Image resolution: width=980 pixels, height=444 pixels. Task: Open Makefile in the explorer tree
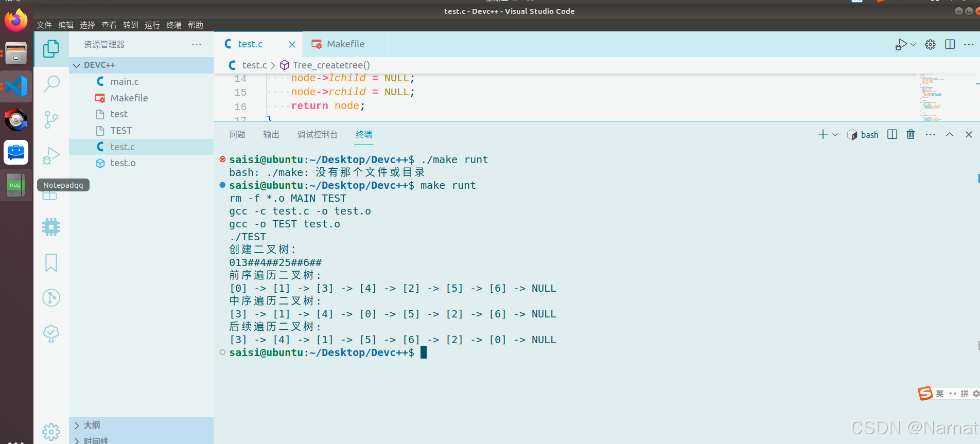(142, 98)
